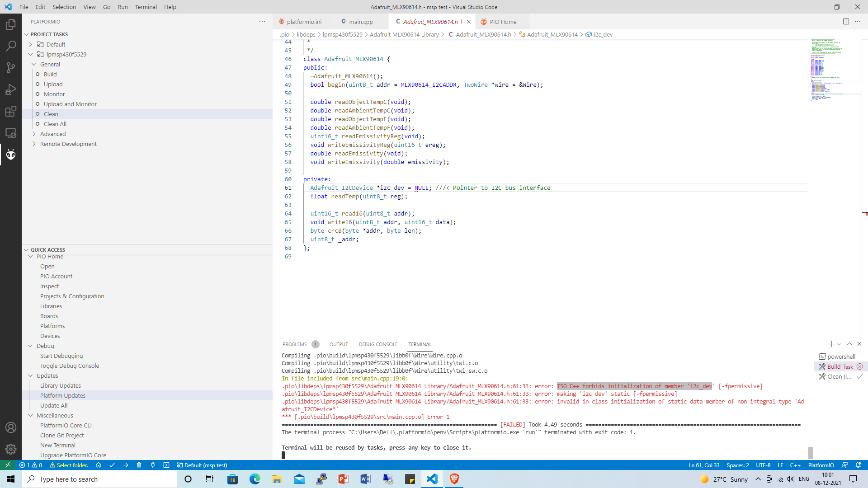Image resolution: width=868 pixels, height=488 pixels.
Task: Open the Manage gear icon
Action: 11,449
